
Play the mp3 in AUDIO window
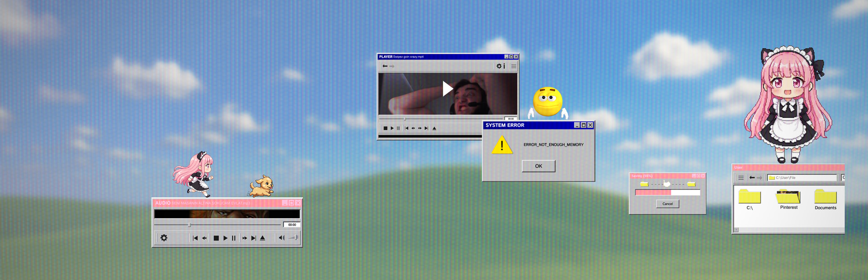click(x=225, y=238)
